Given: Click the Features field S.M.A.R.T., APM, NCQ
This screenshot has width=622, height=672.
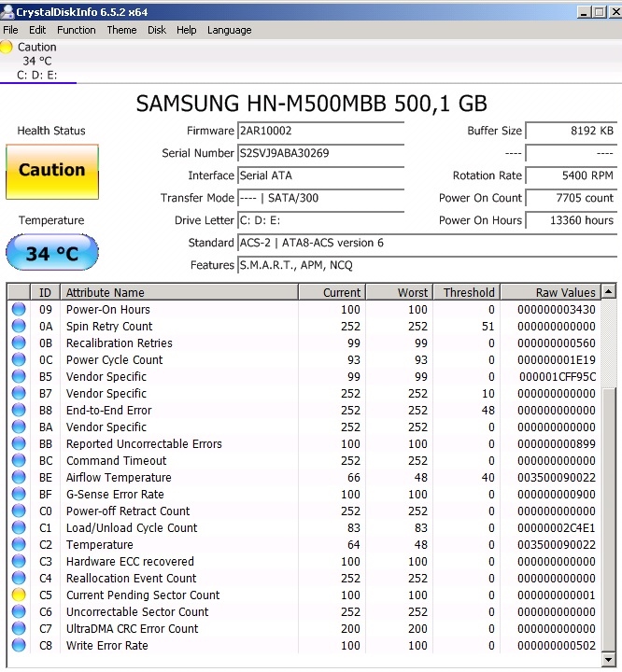Looking at the screenshot, I should coord(427,265).
